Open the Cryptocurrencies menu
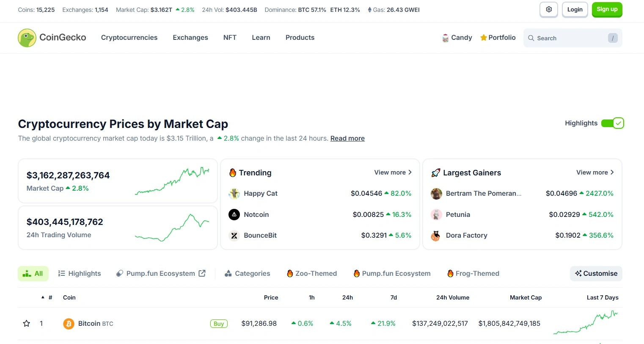 (129, 38)
